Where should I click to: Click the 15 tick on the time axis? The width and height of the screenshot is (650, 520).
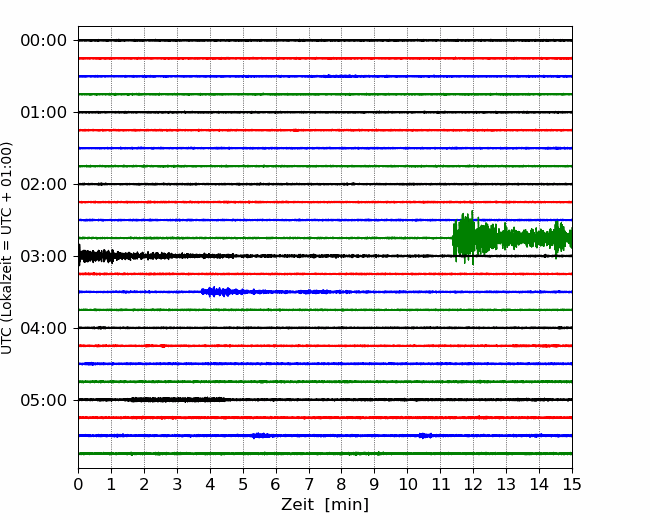coord(572,484)
